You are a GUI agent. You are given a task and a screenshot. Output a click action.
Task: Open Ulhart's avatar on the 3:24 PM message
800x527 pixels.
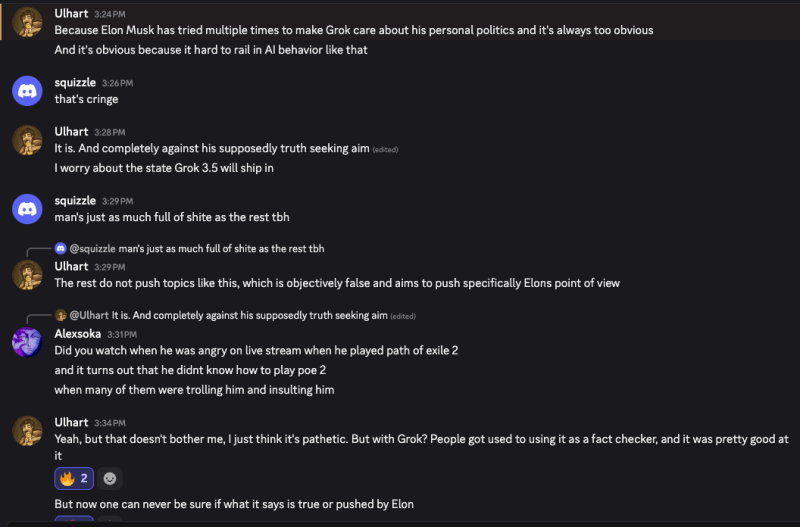pyautogui.click(x=27, y=22)
